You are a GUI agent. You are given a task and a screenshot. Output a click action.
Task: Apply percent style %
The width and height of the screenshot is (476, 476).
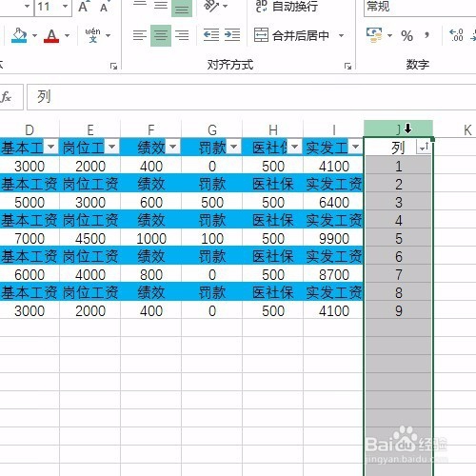[407, 35]
